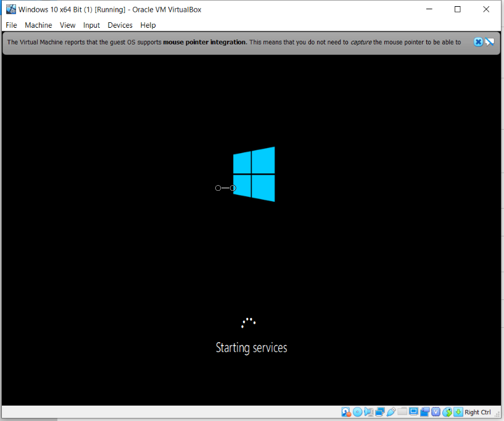The image size is (504, 421).
Task: Open the display status icon
Action: pyautogui.click(x=413, y=412)
